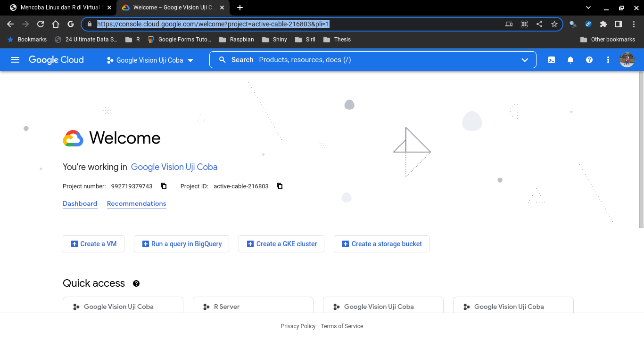644x339 pixels.
Task: Open the Other bookmarks folder
Action: tap(608, 40)
